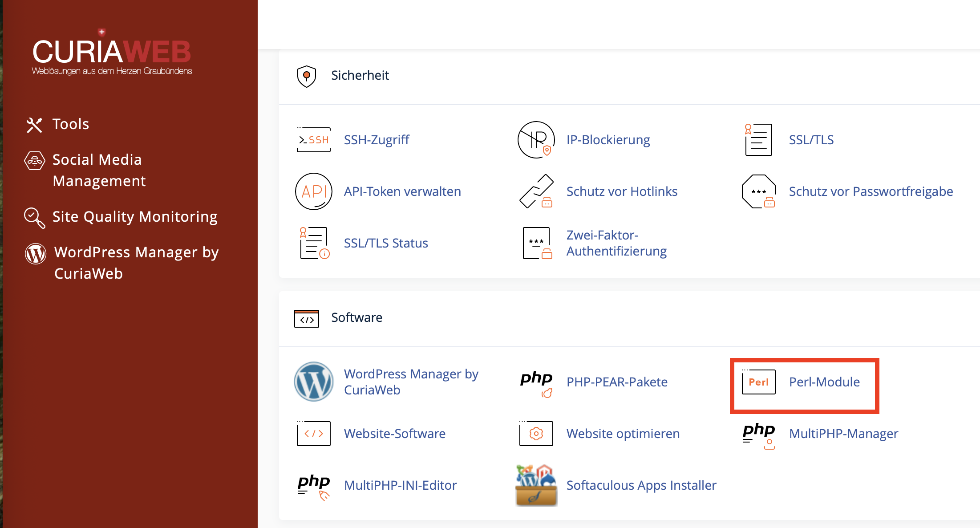The width and height of the screenshot is (980, 528).
Task: Open Zwei-Faktor-Authentifizierung link
Action: (x=616, y=243)
